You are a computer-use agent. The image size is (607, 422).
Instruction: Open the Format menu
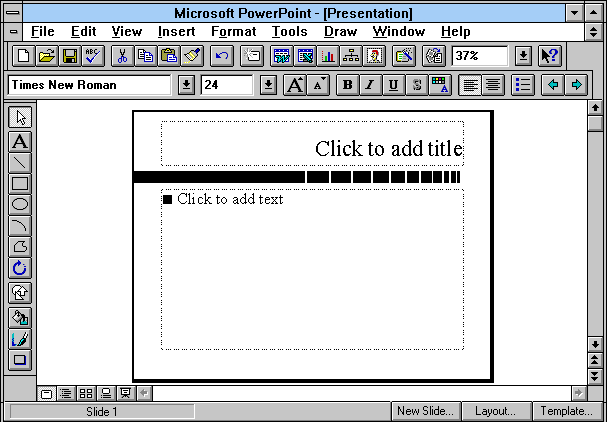(x=233, y=32)
